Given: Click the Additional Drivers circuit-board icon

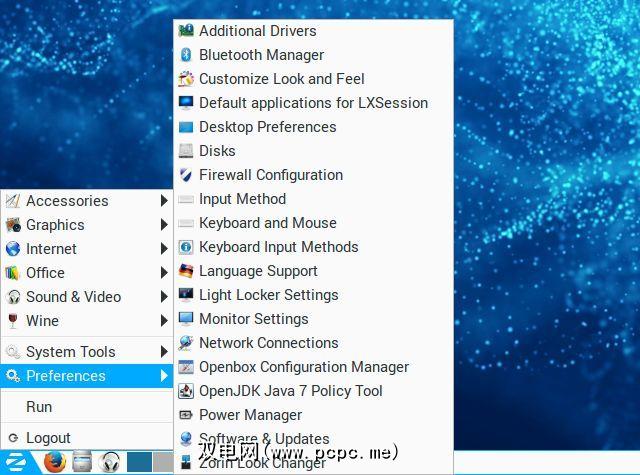Looking at the screenshot, I should point(186,31).
